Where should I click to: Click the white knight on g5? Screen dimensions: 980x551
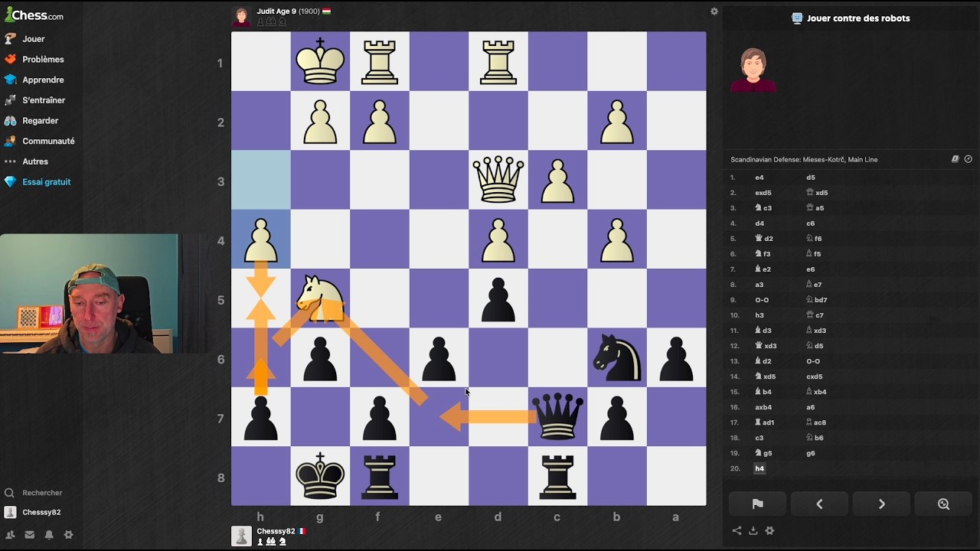pyautogui.click(x=320, y=298)
